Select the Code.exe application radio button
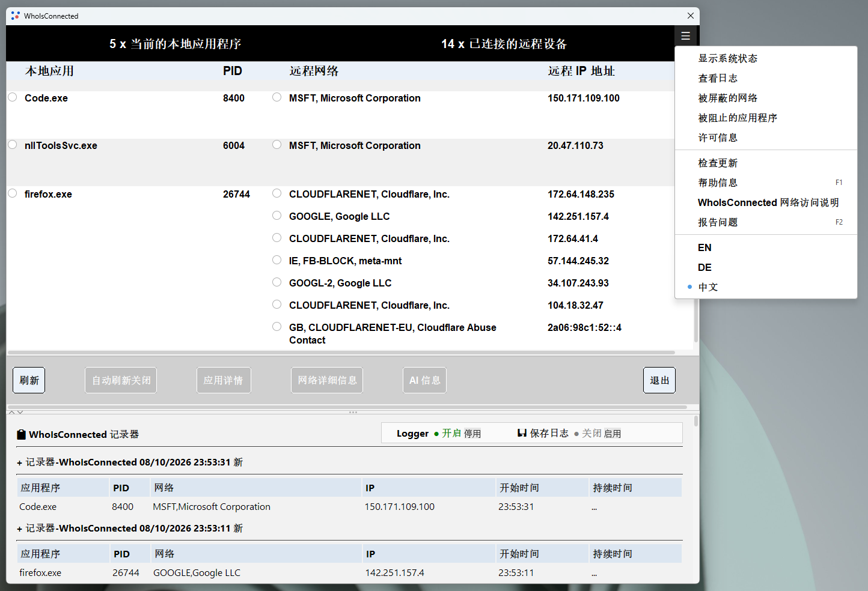This screenshot has height=591, width=868. (x=12, y=97)
